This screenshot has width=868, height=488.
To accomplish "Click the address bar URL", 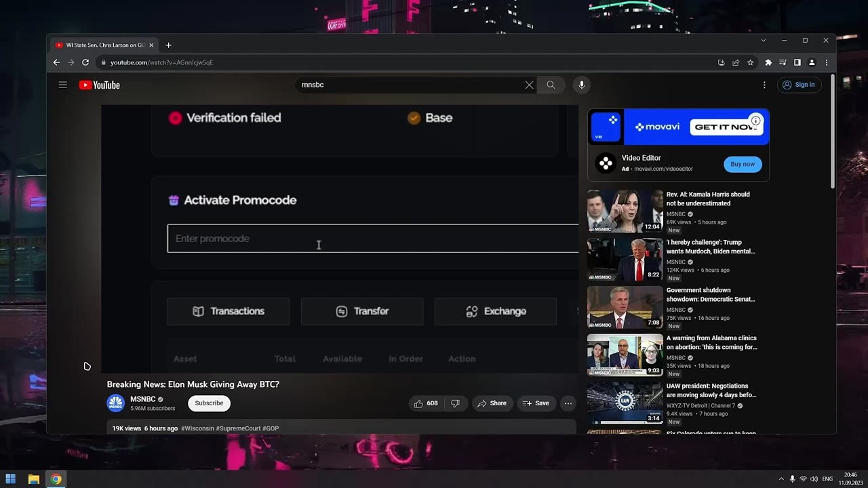I will click(x=161, y=62).
